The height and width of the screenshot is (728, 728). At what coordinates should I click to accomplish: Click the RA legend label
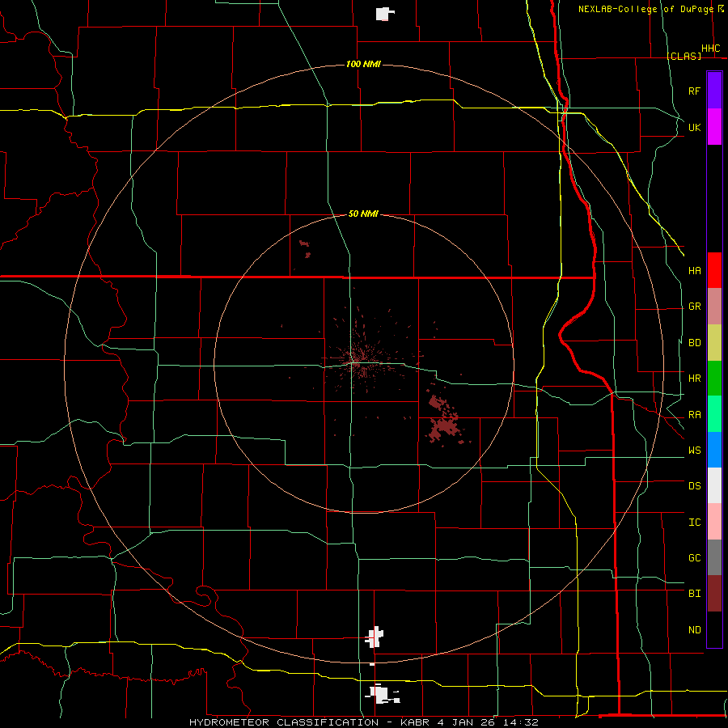click(x=694, y=415)
